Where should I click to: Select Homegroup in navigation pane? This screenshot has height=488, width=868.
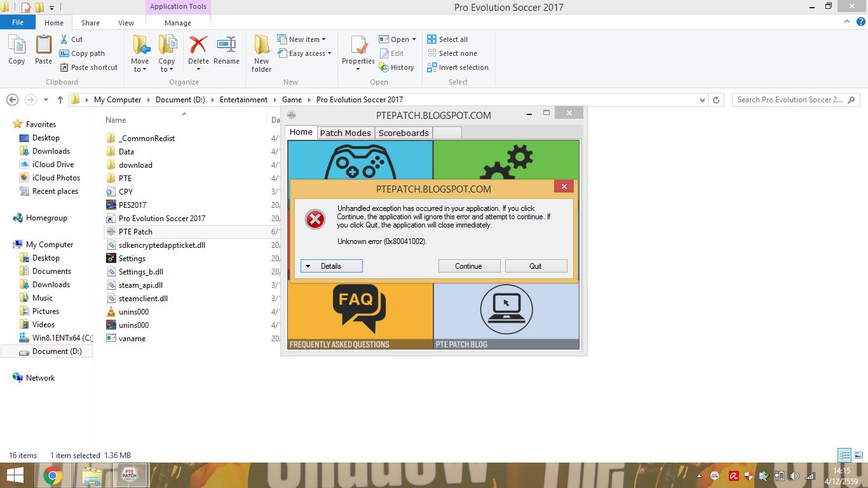click(46, 218)
